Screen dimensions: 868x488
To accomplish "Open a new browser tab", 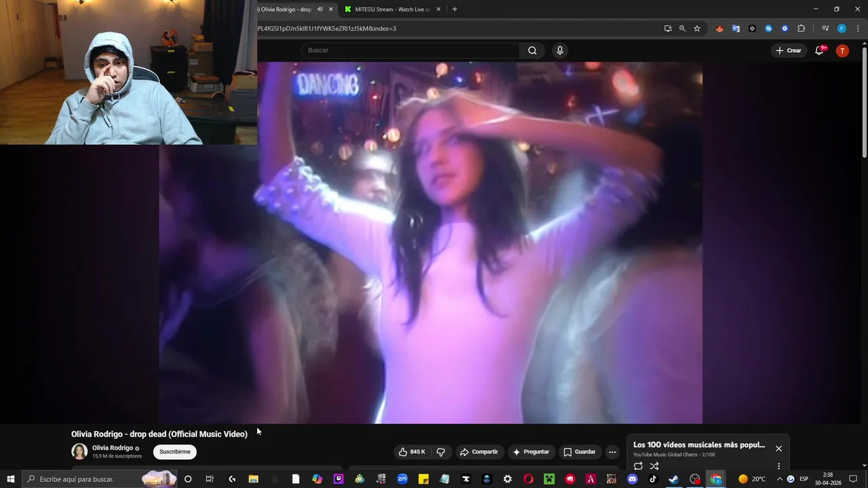I will click(x=454, y=9).
